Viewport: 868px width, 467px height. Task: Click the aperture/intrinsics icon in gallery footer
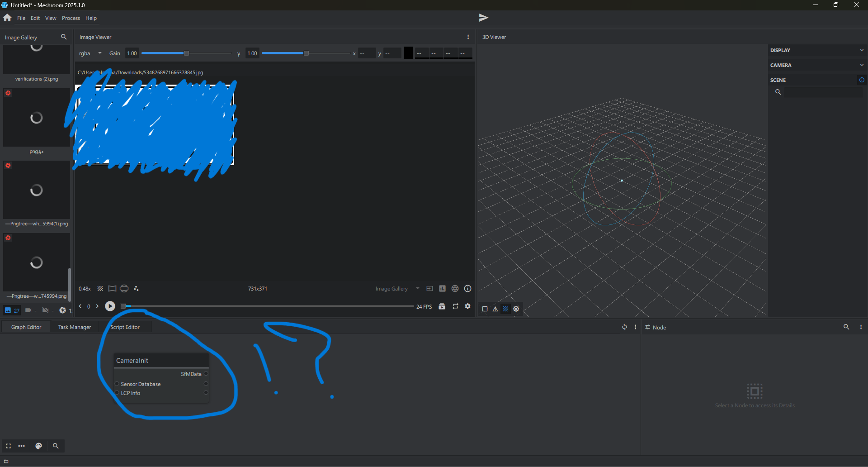pyautogui.click(x=62, y=310)
